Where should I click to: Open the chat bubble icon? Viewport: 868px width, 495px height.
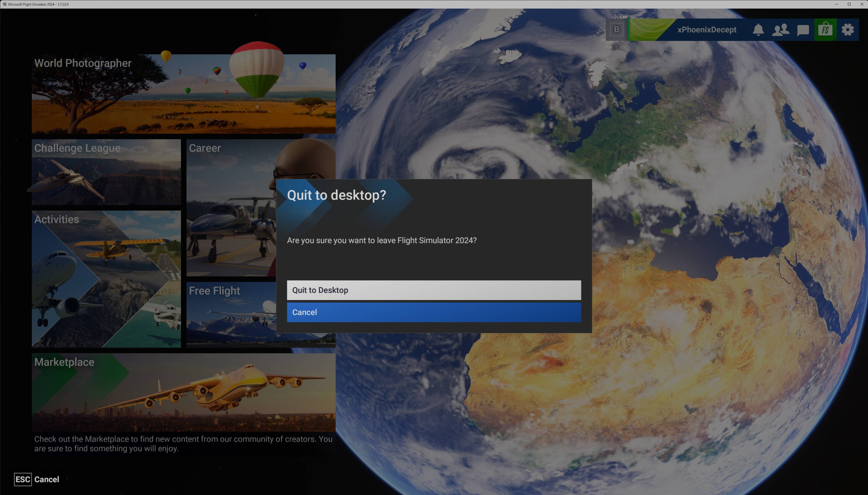point(803,30)
